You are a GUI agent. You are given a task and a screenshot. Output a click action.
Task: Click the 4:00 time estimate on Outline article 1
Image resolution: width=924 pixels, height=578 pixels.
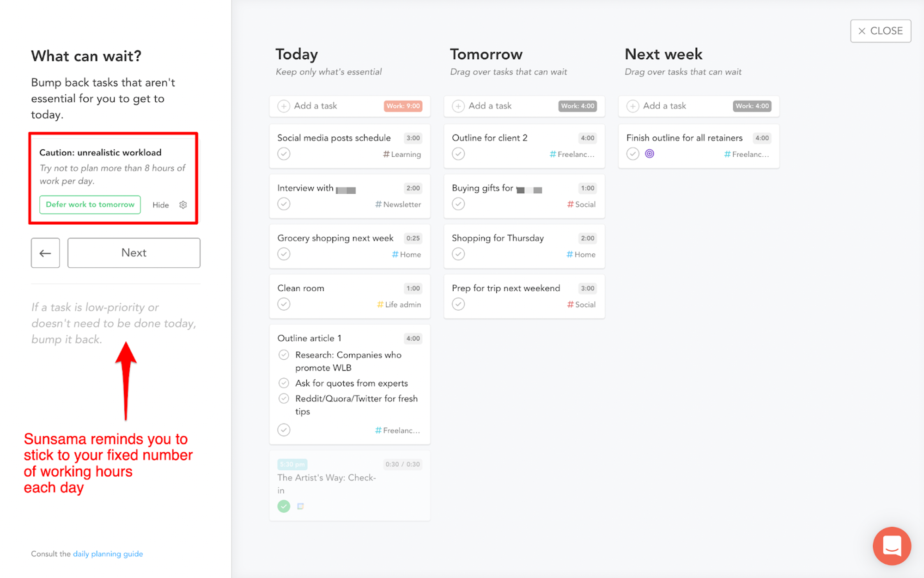[x=413, y=338]
